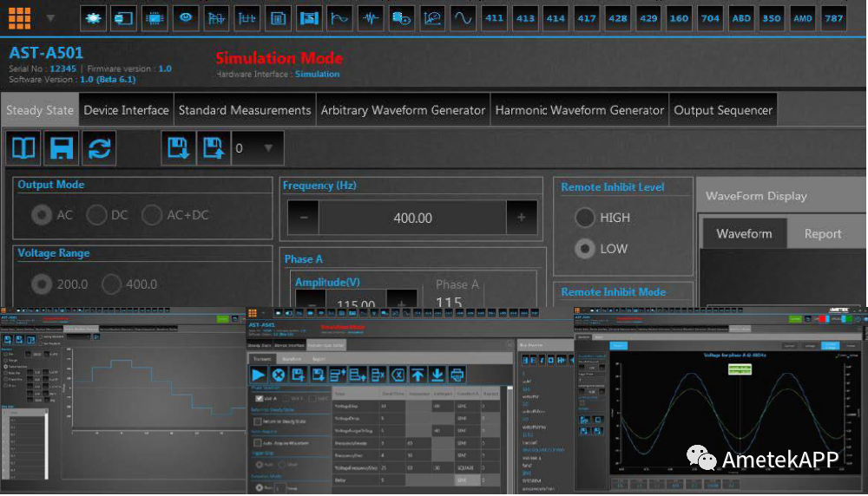Toggle the Volt A checkbox in transient editor
This screenshot has height=496, width=868.
259,398
